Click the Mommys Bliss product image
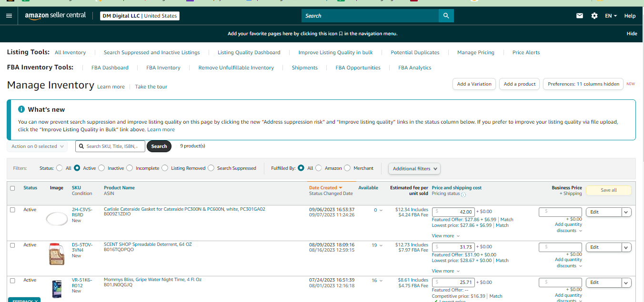The height and width of the screenshot is (302, 644). (x=57, y=288)
